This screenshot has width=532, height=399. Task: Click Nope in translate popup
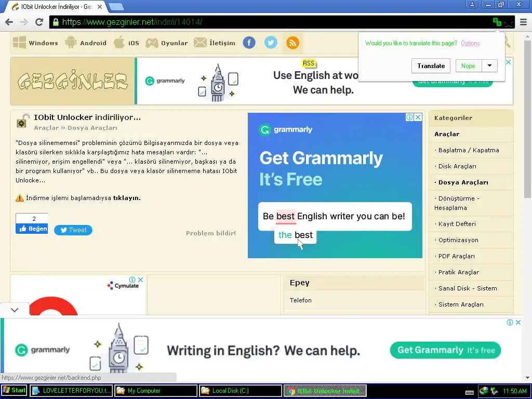[x=468, y=66]
